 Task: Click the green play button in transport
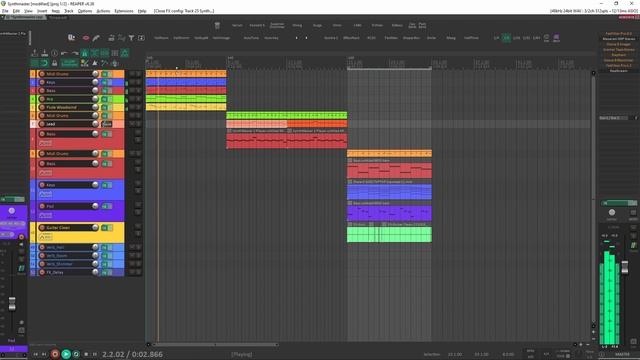click(x=66, y=354)
